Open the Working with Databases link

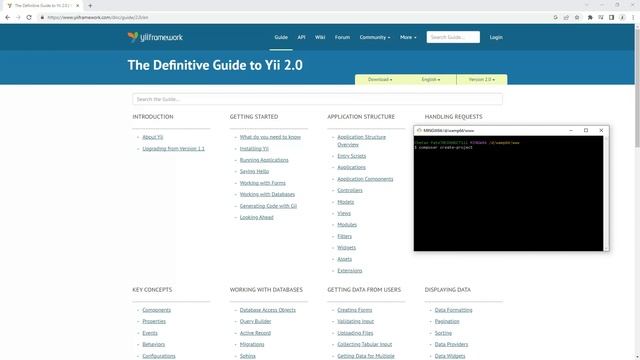(267, 194)
